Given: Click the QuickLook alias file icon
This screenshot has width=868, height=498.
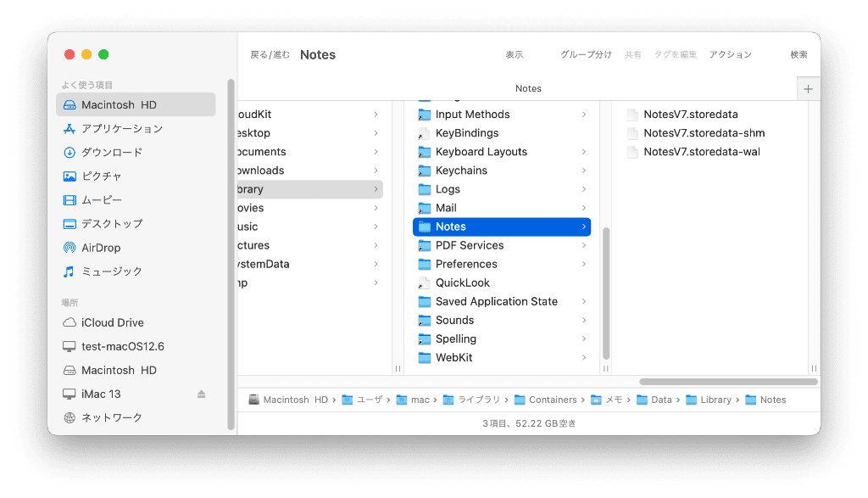Looking at the screenshot, I should (x=424, y=283).
